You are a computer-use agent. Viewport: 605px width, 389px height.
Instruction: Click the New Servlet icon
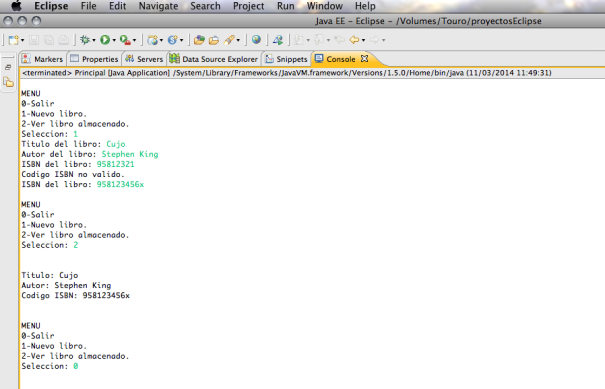tap(172, 40)
